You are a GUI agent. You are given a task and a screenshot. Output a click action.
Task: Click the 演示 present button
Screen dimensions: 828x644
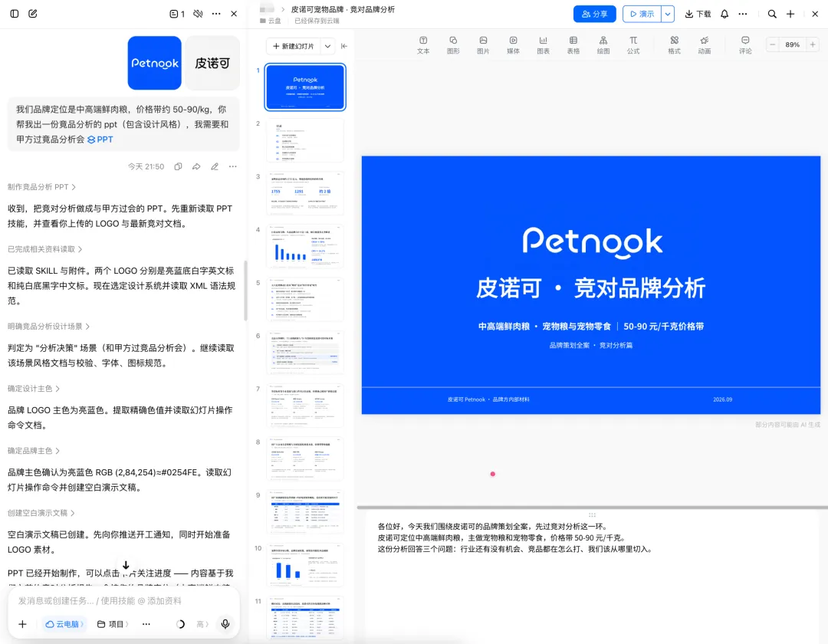(642, 15)
